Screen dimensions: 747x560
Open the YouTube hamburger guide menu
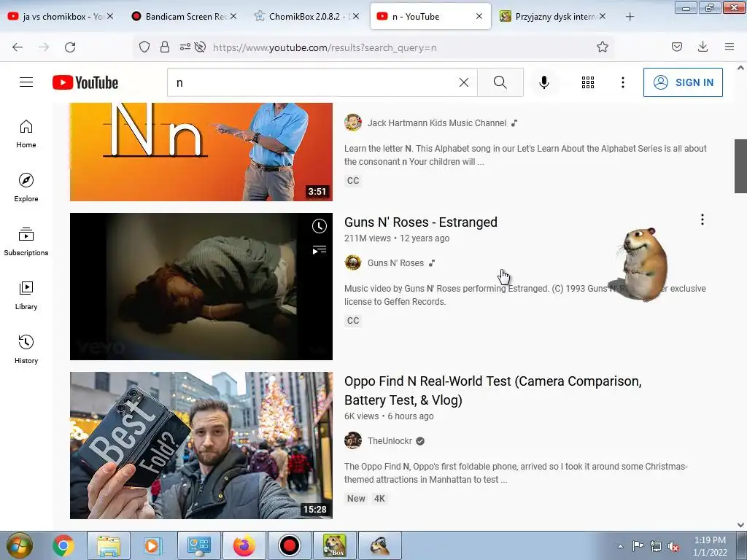[x=26, y=82]
